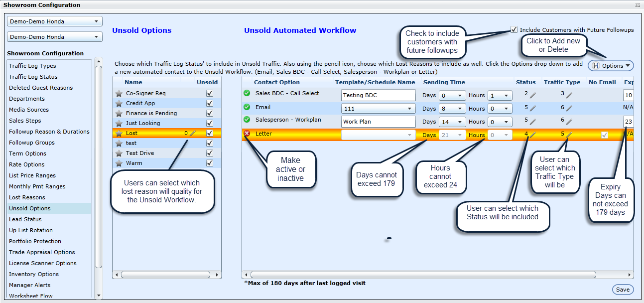Uncheck Unsold checkbox for Just Looking
644x303 pixels.
pyautogui.click(x=210, y=123)
